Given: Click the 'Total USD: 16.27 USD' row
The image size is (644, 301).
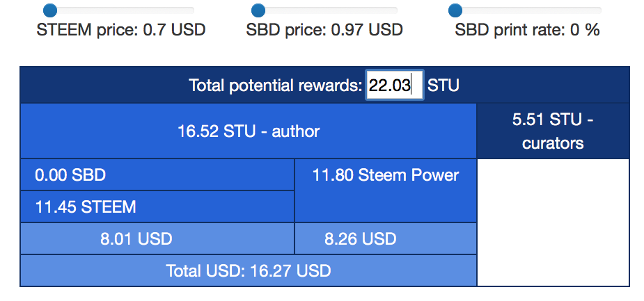Looking at the screenshot, I should [249, 270].
